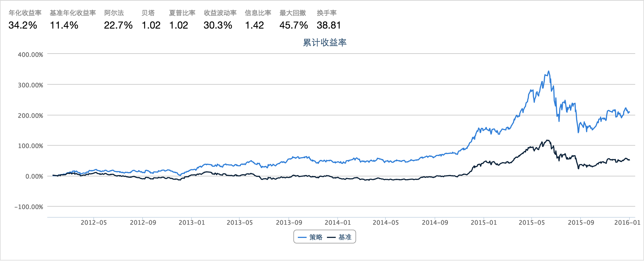Select the 基准年化收益率 label

click(x=73, y=13)
